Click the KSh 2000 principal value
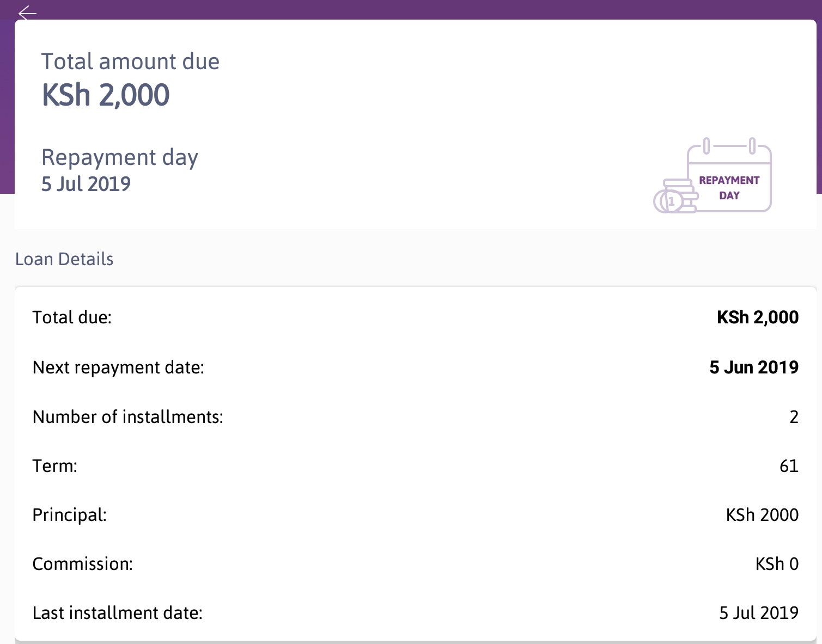Image resolution: width=822 pixels, height=644 pixels. [x=762, y=515]
